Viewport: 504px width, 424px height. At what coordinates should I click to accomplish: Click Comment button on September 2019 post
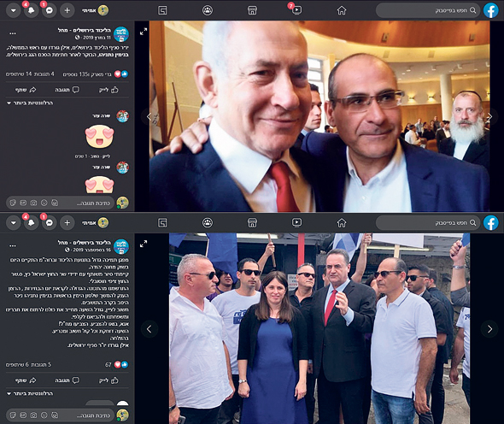pos(67,380)
